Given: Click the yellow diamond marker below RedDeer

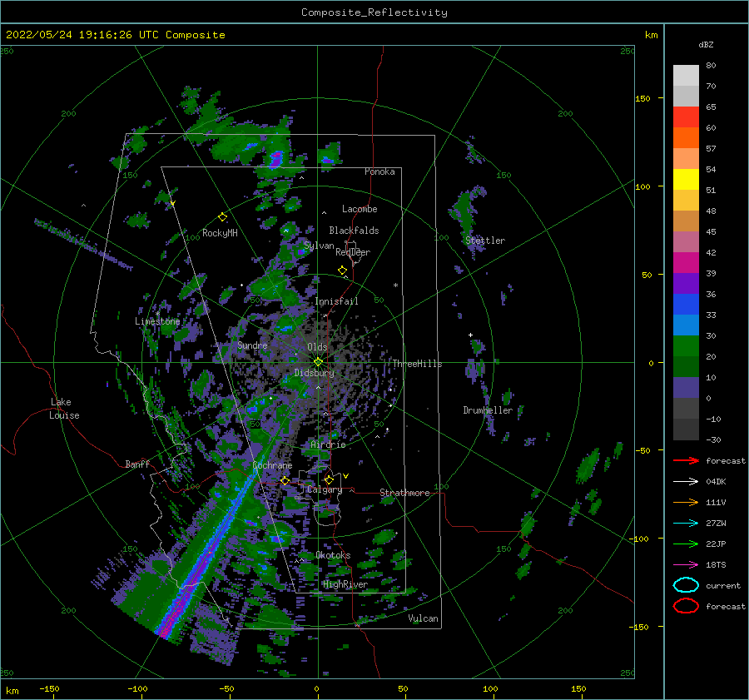Looking at the screenshot, I should click(343, 271).
